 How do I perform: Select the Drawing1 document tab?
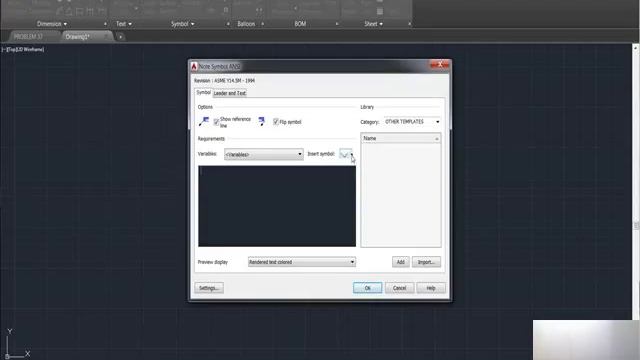pyautogui.click(x=78, y=37)
